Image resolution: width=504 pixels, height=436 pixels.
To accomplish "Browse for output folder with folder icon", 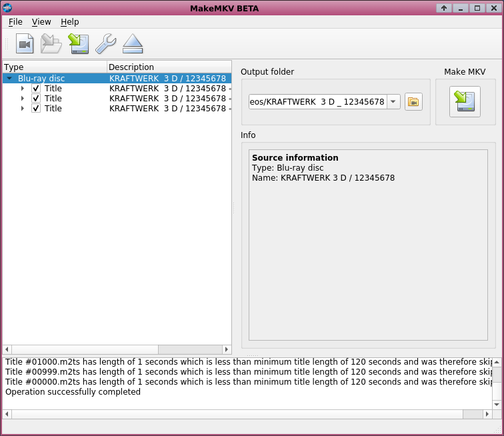I will click(413, 102).
